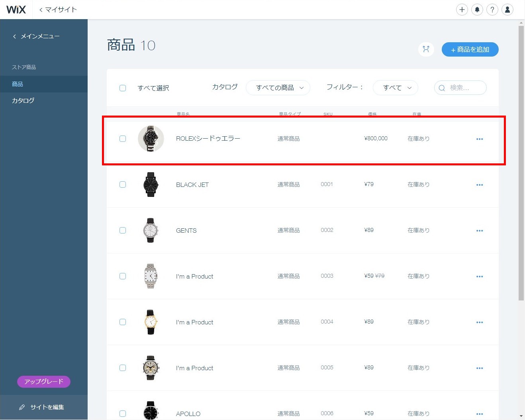This screenshot has height=420, width=525.
Task: Click the ストア商品 sidebar heading
Action: tap(24, 67)
